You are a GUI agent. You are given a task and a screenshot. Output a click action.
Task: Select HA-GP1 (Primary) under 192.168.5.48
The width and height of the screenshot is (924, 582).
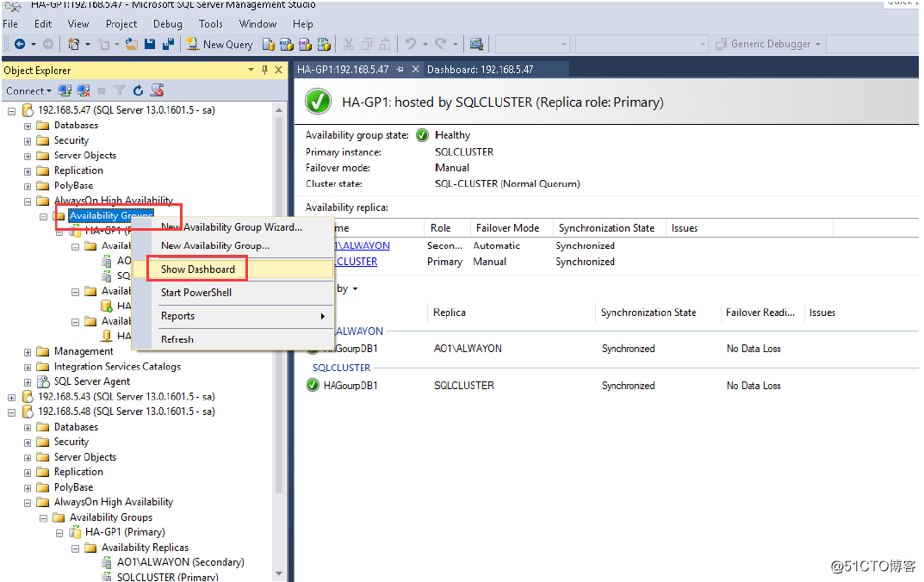[x=125, y=533]
